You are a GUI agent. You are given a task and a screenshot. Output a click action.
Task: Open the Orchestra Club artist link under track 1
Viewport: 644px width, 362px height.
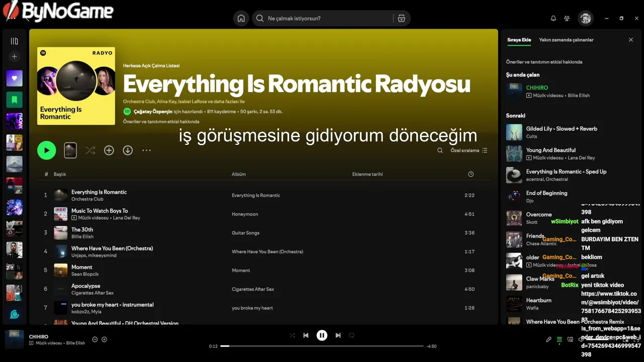click(87, 199)
